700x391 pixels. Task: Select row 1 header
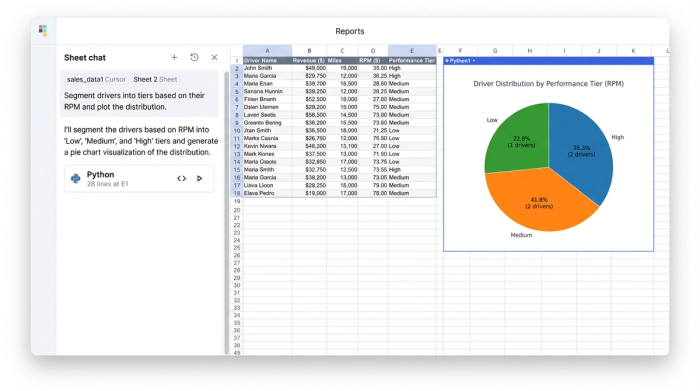tap(237, 60)
